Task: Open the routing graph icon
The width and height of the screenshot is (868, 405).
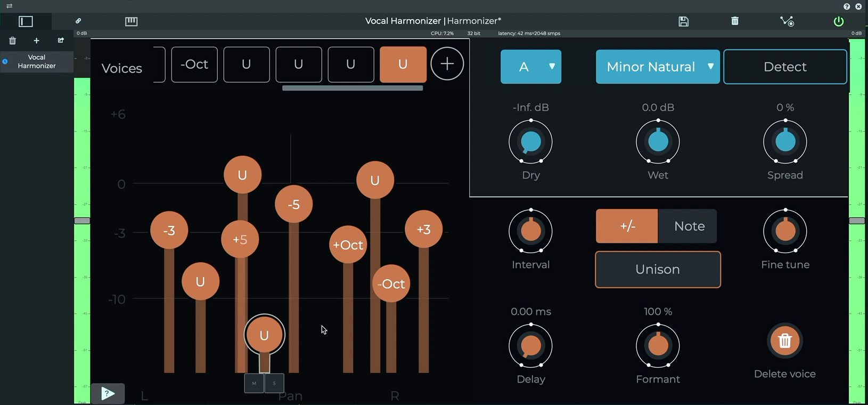Action: click(787, 21)
